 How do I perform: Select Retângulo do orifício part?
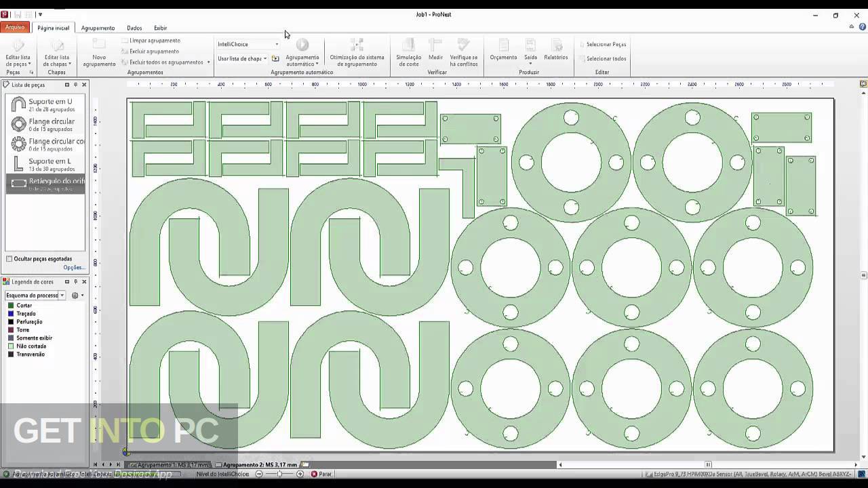46,184
